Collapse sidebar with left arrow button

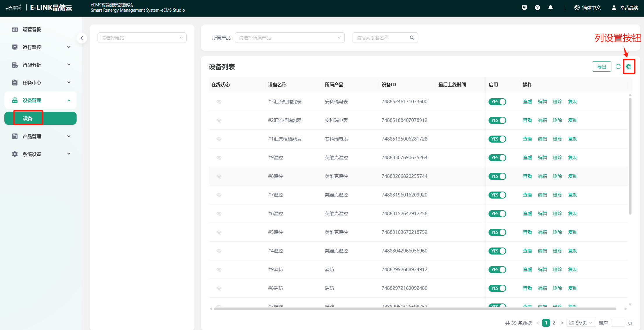82,38
